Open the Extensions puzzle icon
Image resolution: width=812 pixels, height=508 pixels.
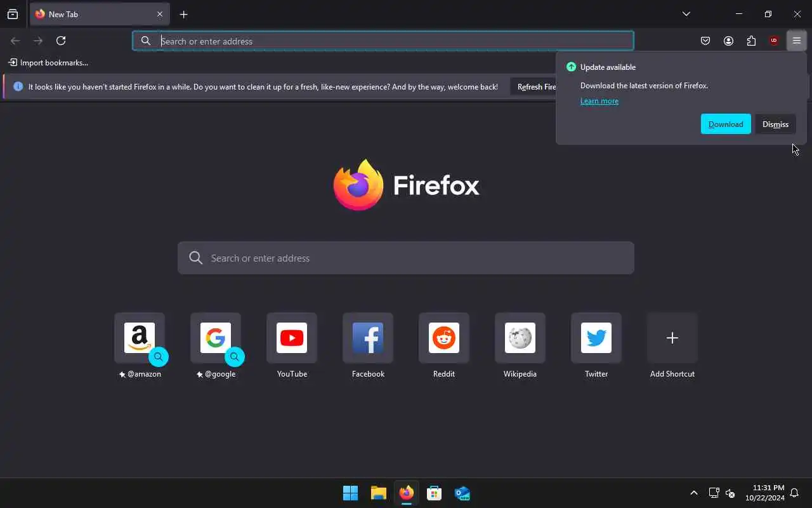click(751, 41)
